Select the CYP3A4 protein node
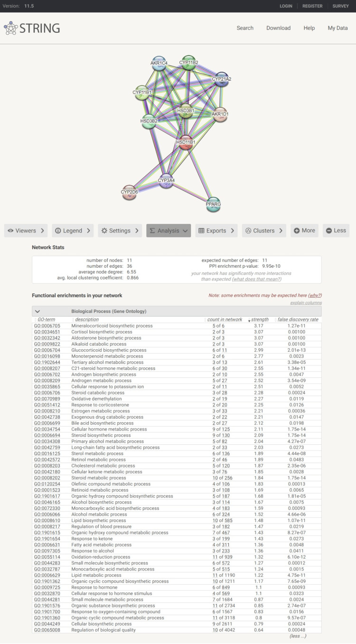 tap(166, 181)
